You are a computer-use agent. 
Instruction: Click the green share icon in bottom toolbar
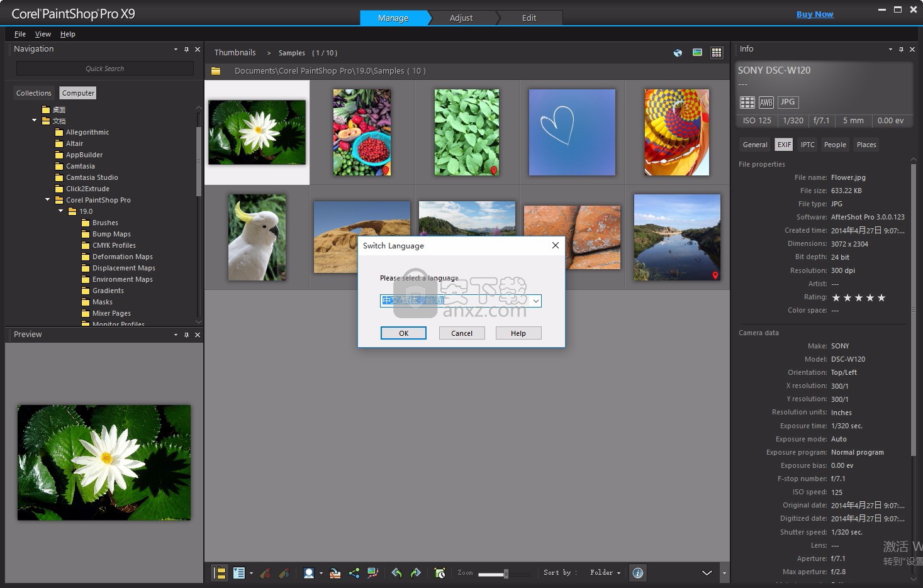354,573
